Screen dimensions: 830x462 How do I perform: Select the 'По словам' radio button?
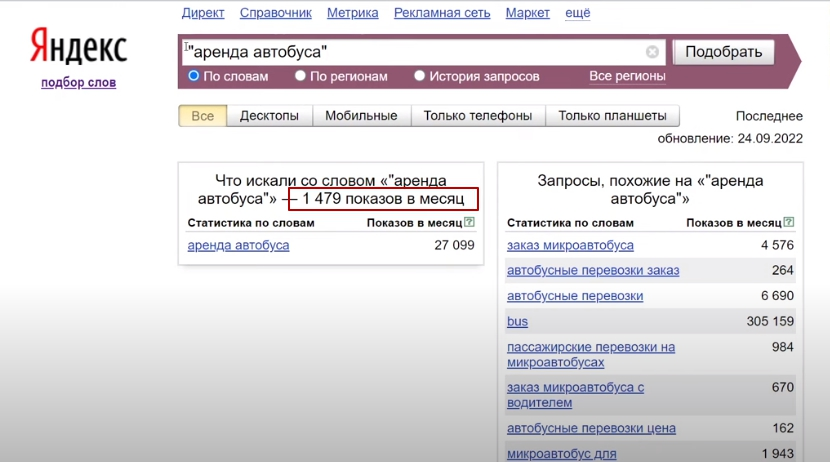coord(194,76)
